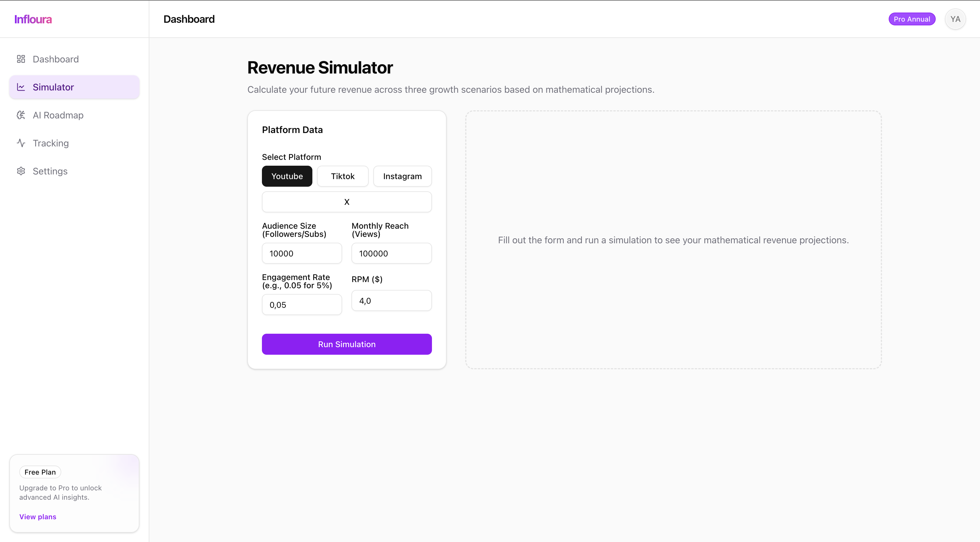980x542 pixels.
Task: Click the Audience Size input field
Action: click(302, 253)
